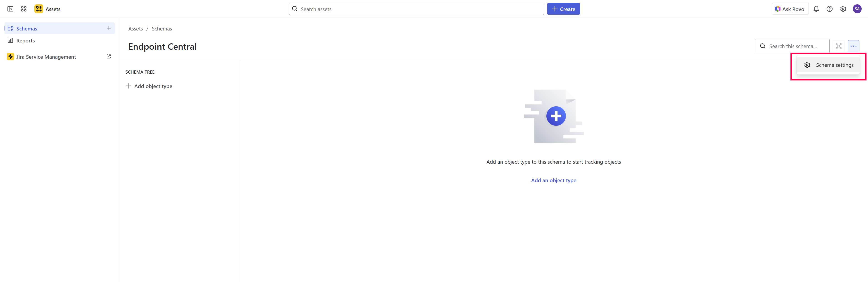Open the app switcher grid icon

pyautogui.click(x=24, y=9)
